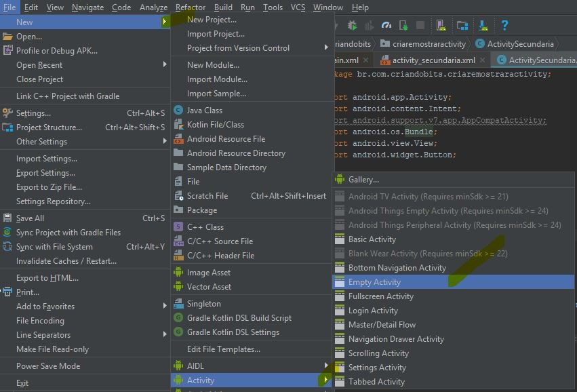The image size is (577, 392).
Task: Click Invalidate Caches / Restart
Action: point(85,261)
